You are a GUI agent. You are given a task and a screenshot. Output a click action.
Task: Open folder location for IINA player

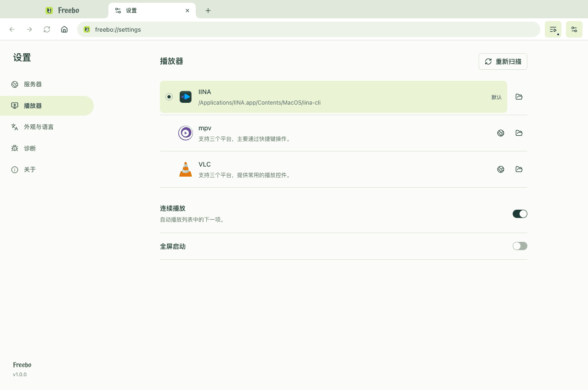[x=519, y=97]
